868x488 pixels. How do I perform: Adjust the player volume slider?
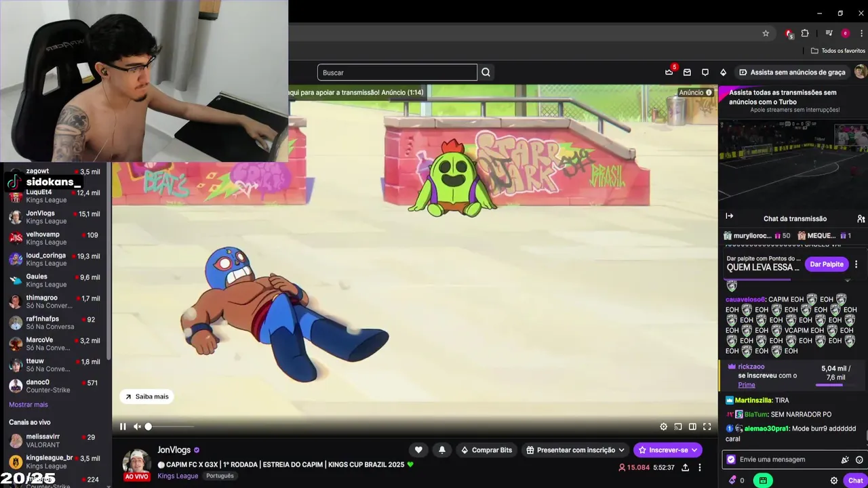tap(170, 426)
